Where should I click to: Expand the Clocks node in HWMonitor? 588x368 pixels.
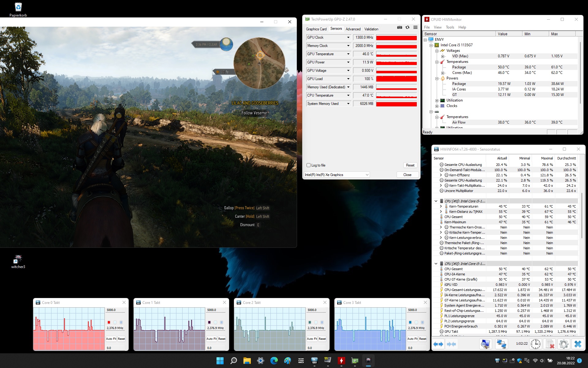437,106
